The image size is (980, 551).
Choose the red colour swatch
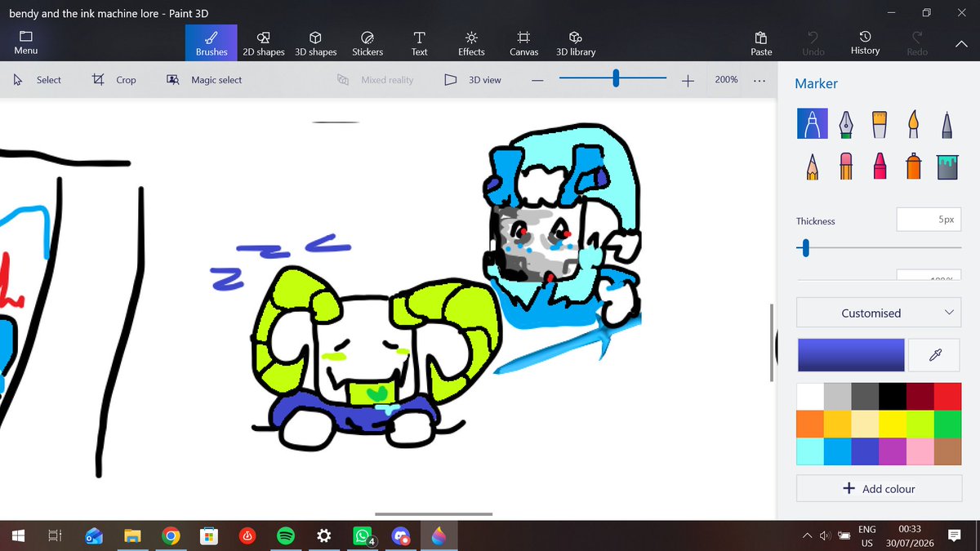948,396
